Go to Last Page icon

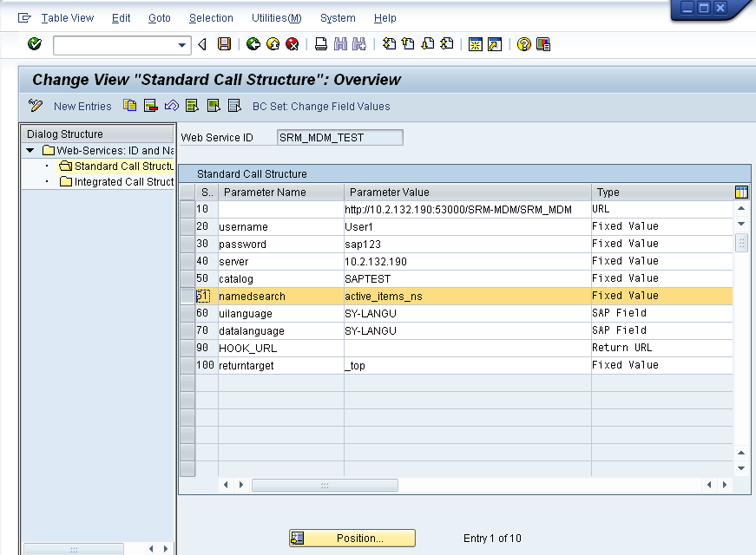click(447, 44)
